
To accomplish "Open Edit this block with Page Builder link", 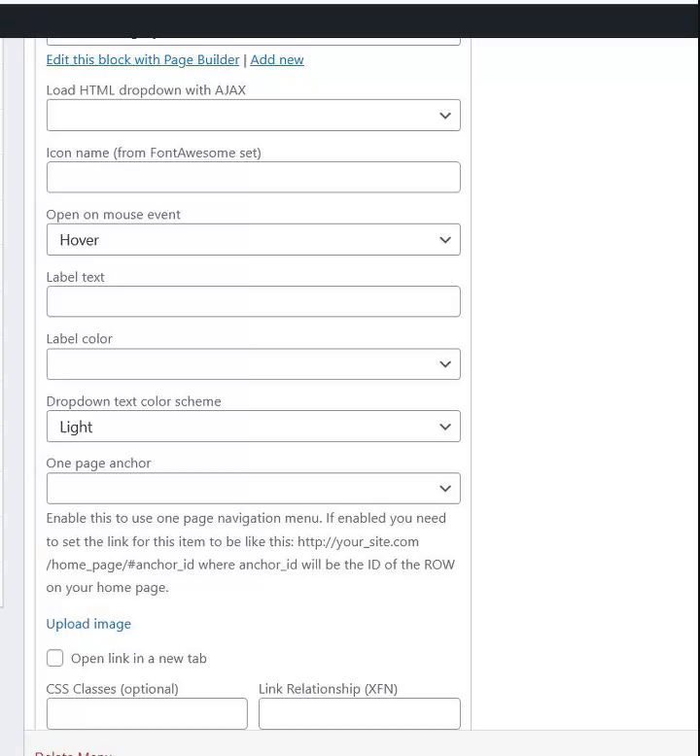I will [x=143, y=59].
